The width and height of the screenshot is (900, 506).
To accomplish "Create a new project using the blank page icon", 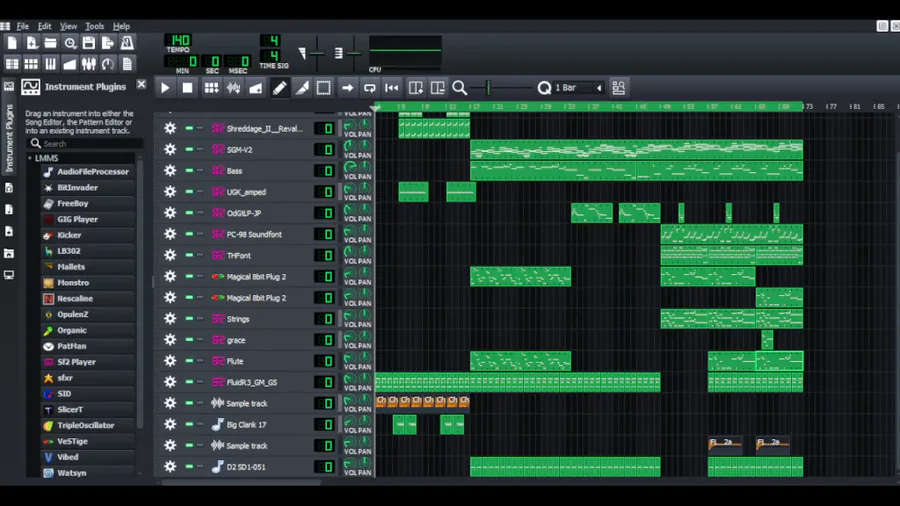I will click(x=12, y=43).
